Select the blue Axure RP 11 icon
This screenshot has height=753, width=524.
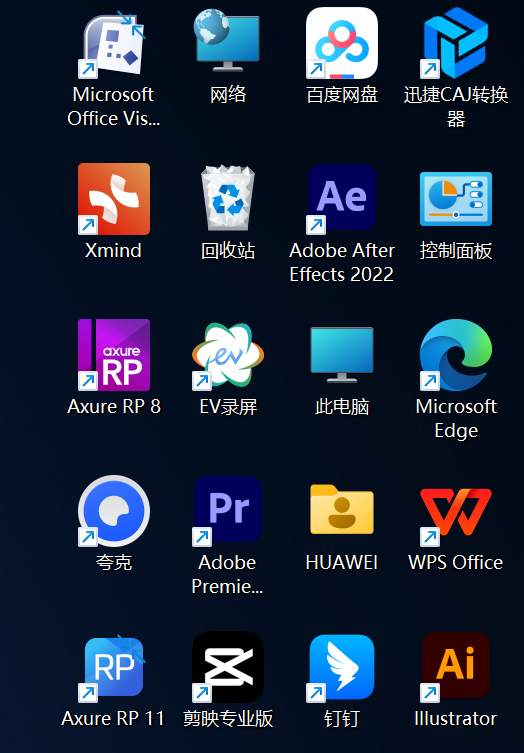(114, 668)
